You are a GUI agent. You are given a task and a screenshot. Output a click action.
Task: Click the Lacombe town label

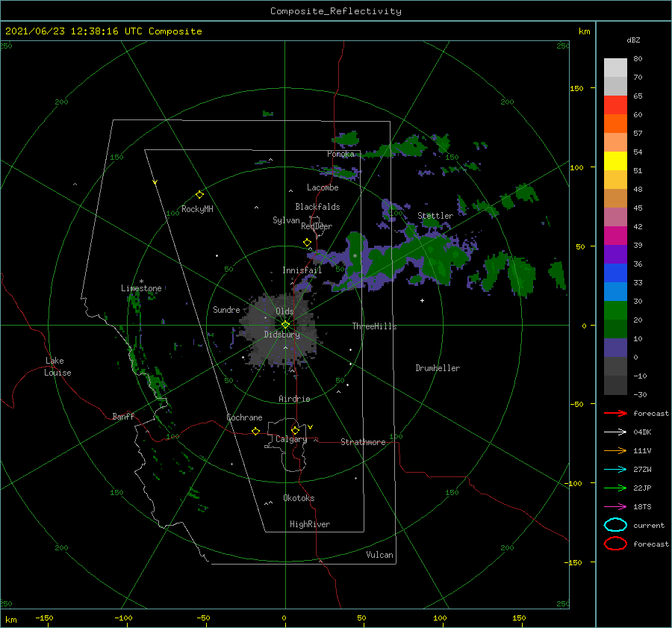323,187
